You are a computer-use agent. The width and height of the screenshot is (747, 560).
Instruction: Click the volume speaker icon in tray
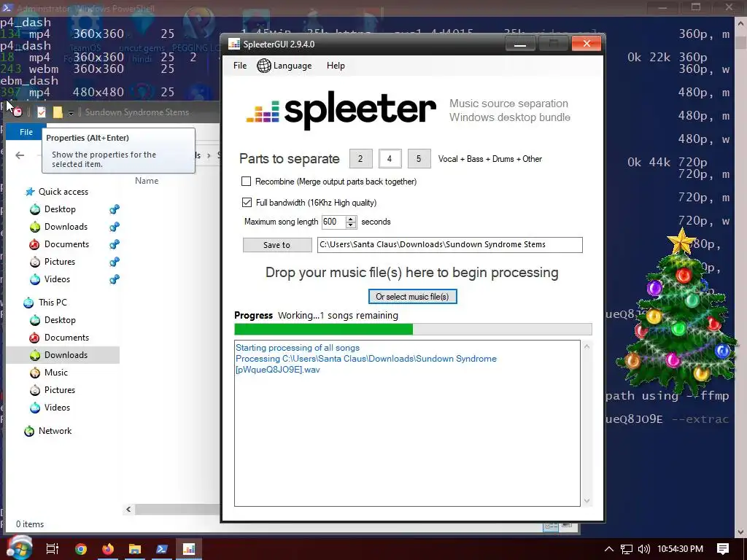click(643, 549)
